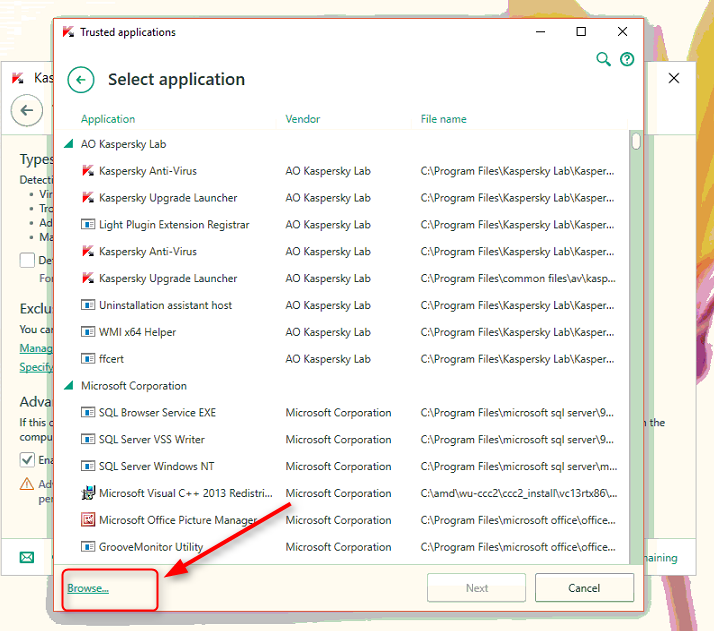
Task: Toggle the checked Enable checkbox in background window
Action: [27, 460]
